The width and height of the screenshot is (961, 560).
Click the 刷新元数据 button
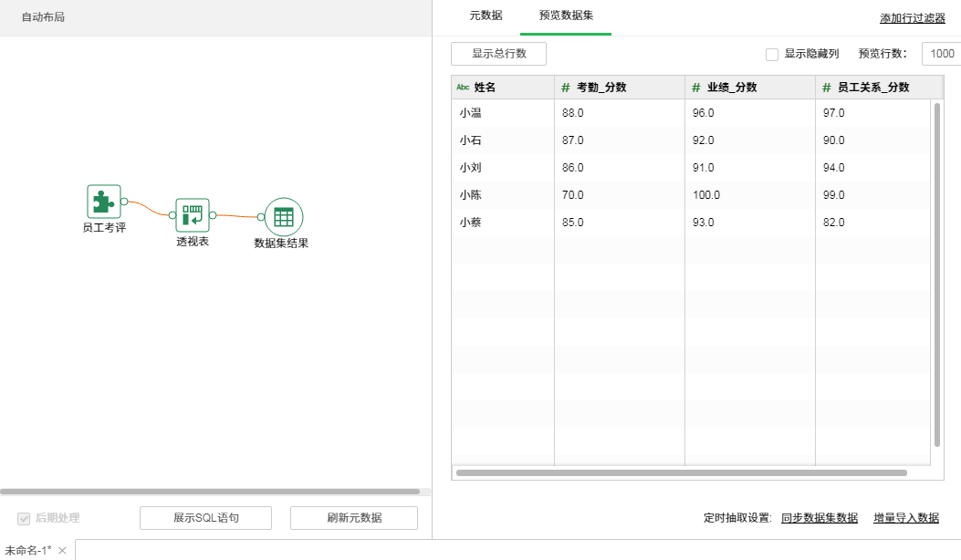click(354, 518)
